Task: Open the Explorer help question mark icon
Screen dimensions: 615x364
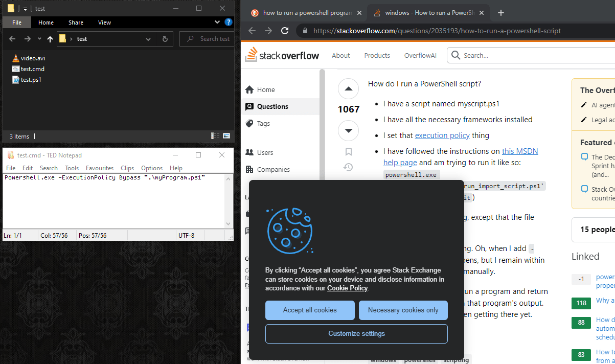Action: (x=229, y=22)
